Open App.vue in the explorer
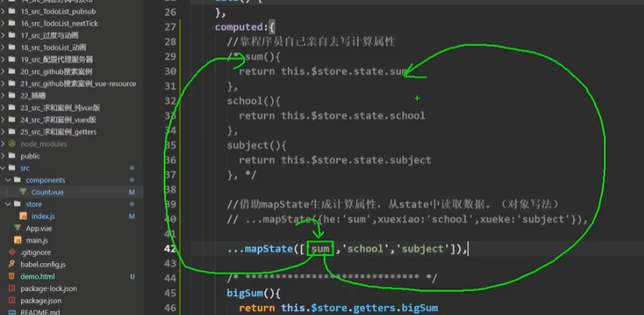Viewport: 644px width, 315px height. 39,228
